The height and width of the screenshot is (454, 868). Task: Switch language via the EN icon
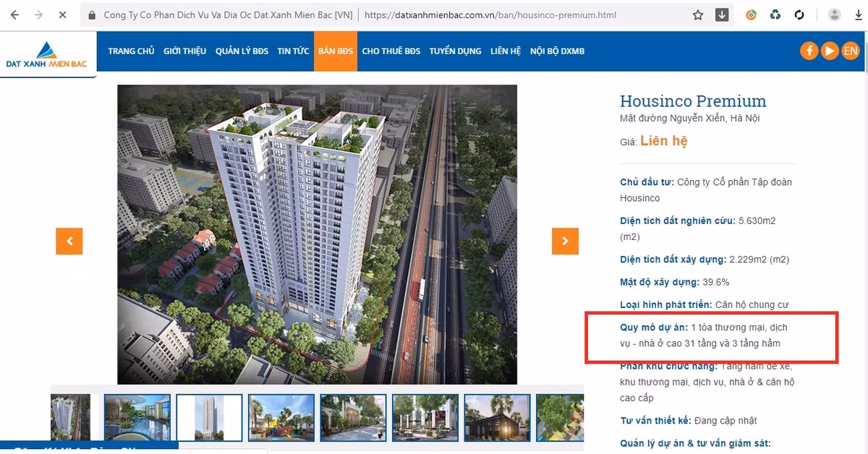point(851,51)
